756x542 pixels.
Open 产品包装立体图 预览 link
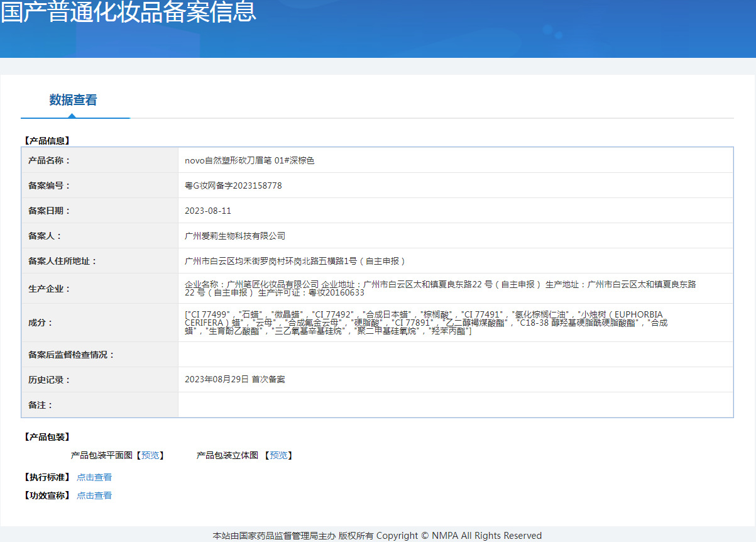pyautogui.click(x=279, y=455)
